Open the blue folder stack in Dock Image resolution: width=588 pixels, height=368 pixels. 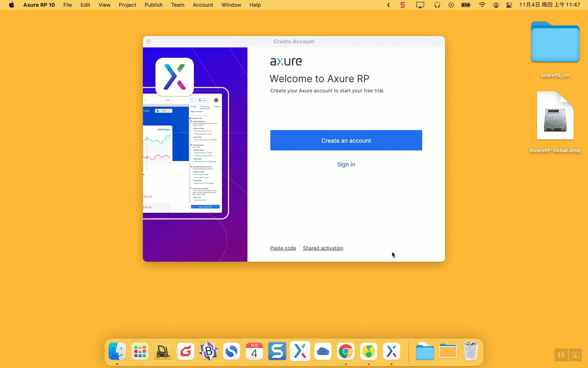[425, 351]
